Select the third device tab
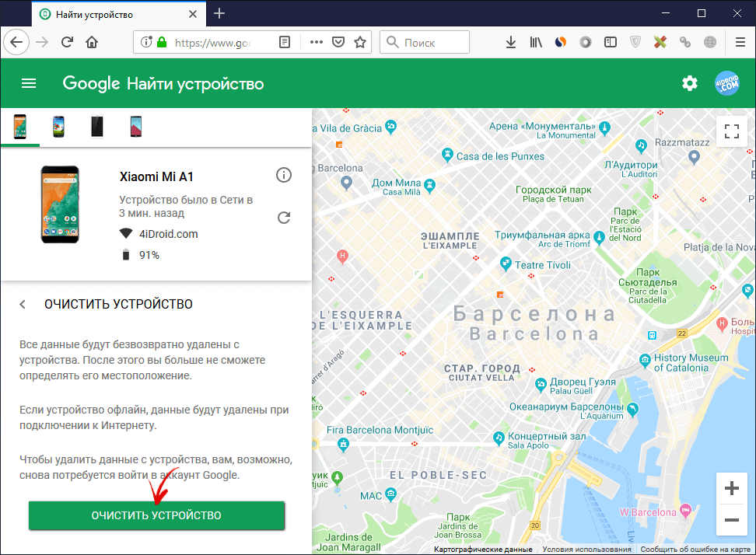Screen dimensions: 756x555 [96, 127]
